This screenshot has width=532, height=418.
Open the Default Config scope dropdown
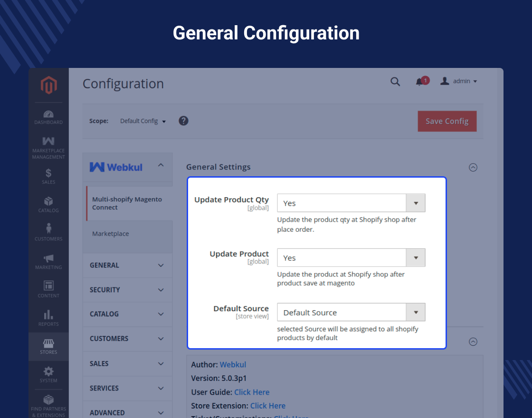(x=143, y=121)
